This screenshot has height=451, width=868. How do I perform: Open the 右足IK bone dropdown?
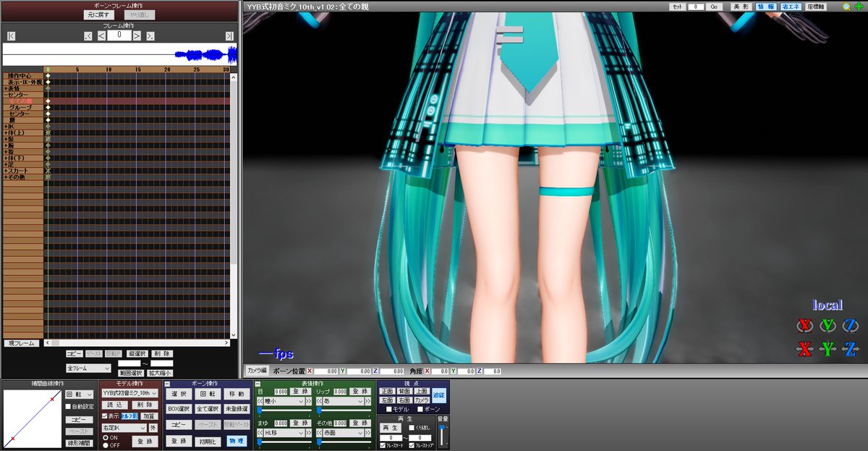point(124,428)
